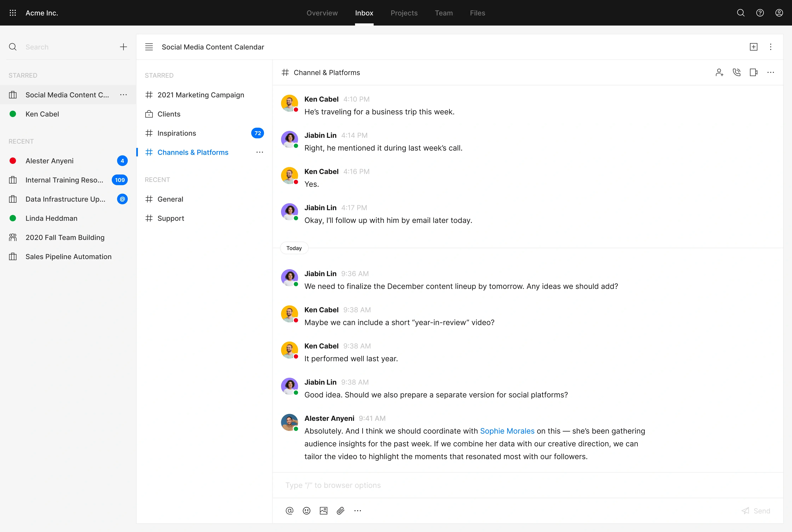Click the Sophie Morales mention link

coord(507,431)
